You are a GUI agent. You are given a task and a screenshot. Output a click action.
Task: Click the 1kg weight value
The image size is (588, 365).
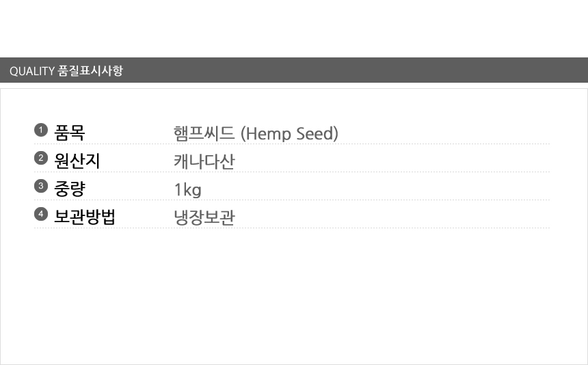187,190
